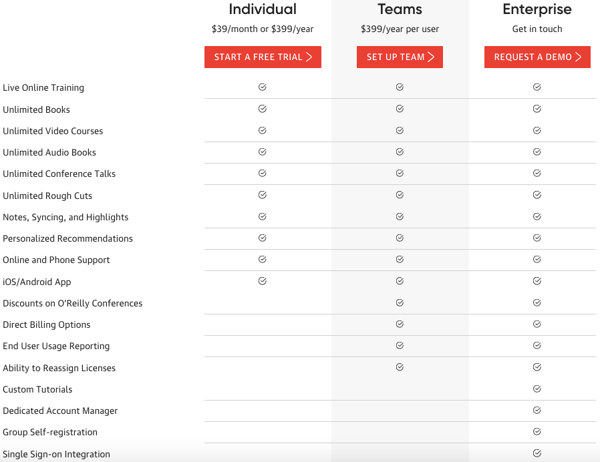Click the Teams plan heading

(x=400, y=9)
